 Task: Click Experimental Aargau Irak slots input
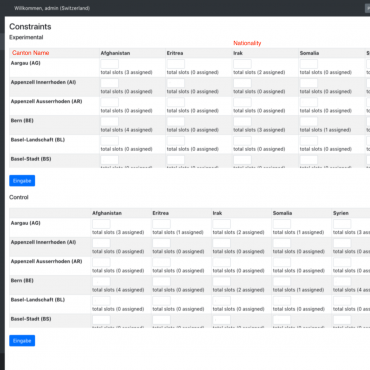point(242,64)
